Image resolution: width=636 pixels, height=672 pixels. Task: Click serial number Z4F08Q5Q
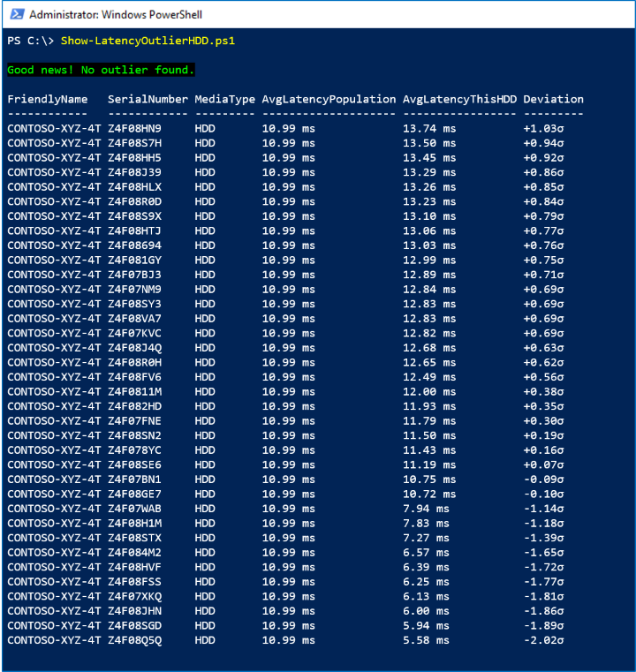134,640
